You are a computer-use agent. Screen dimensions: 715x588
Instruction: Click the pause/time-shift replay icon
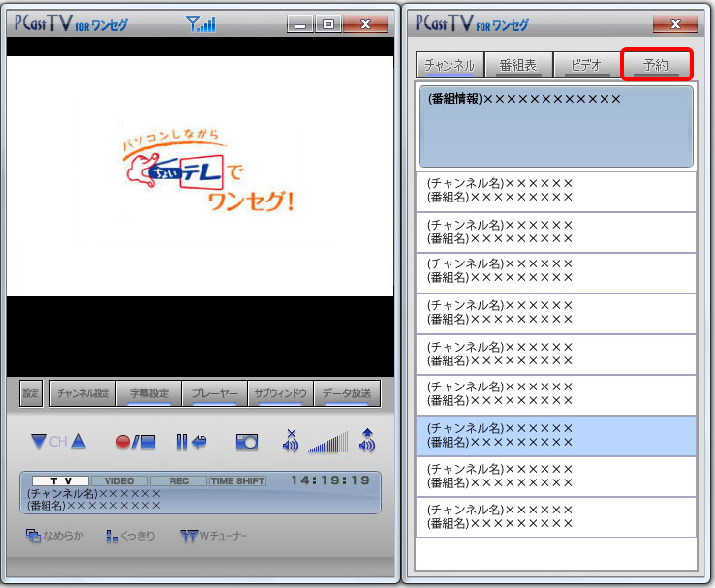tap(191, 442)
